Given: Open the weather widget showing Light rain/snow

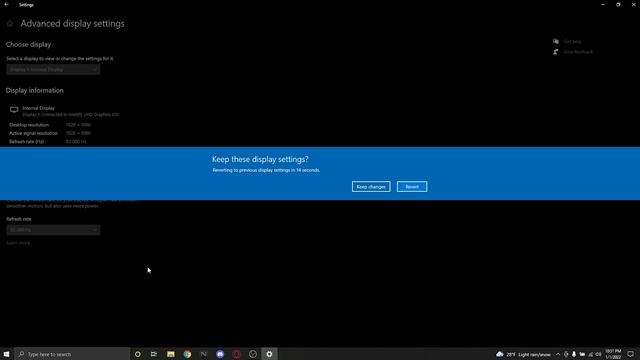Looking at the screenshot, I should (523, 354).
